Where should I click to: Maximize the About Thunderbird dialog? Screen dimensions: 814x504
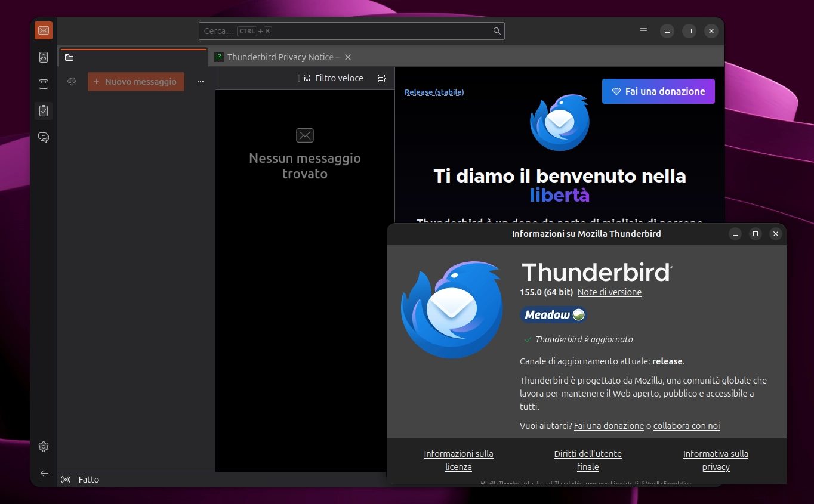point(756,234)
